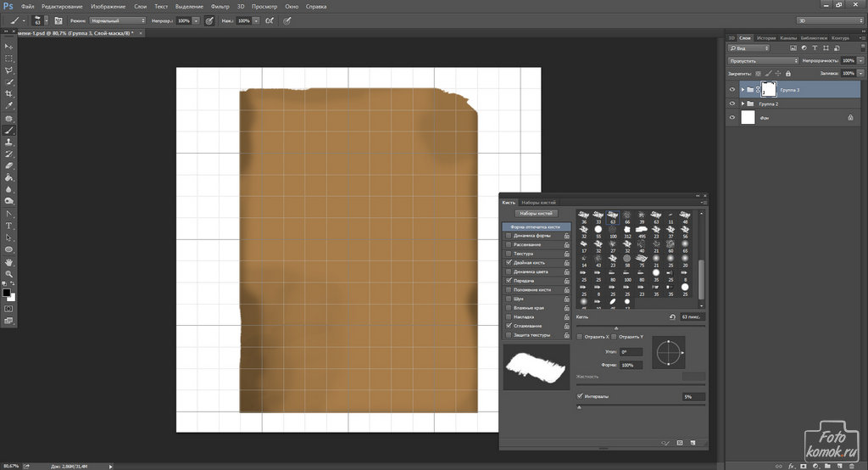Select the Pen tool
Viewport: 868px width, 470px height.
(x=8, y=214)
